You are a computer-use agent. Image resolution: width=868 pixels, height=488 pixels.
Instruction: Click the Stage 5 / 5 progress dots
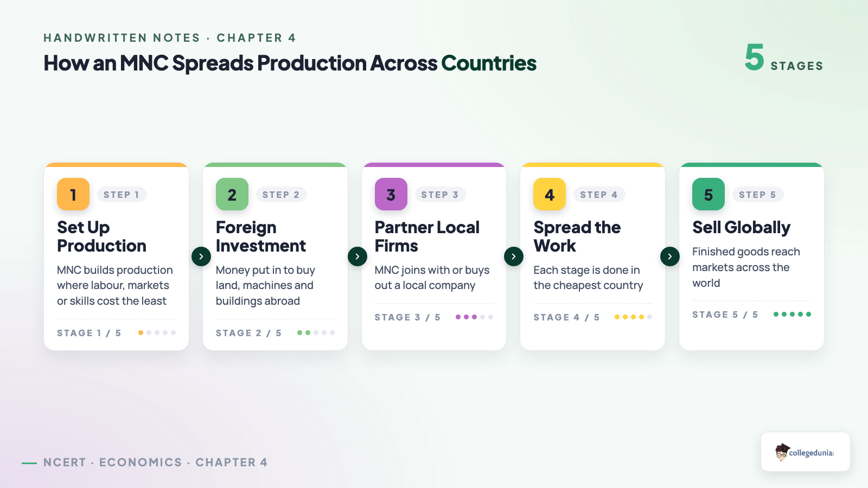coord(792,314)
